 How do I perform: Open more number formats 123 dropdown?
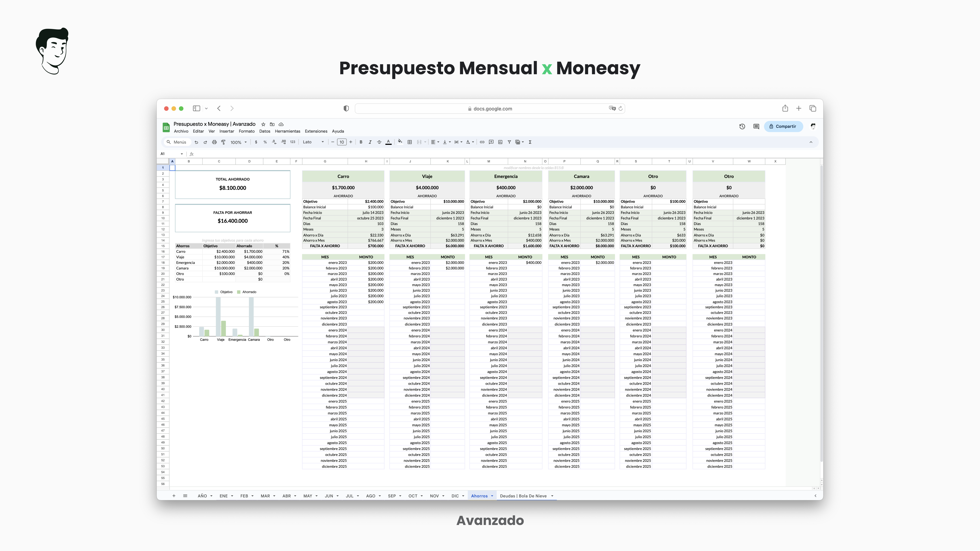pos(292,142)
